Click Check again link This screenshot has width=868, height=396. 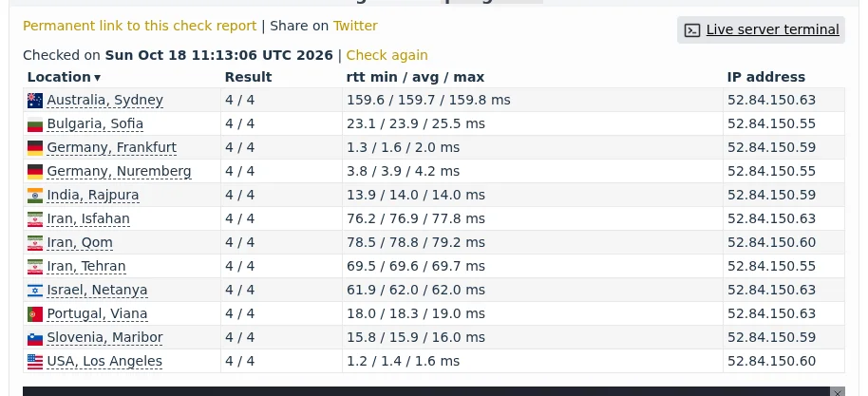click(x=387, y=55)
